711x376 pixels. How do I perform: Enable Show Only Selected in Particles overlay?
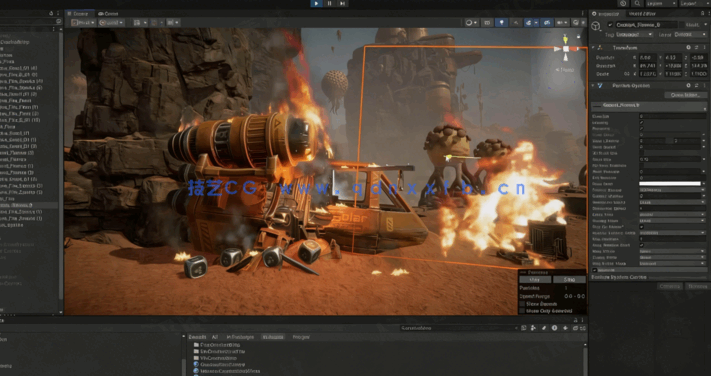pyautogui.click(x=522, y=311)
